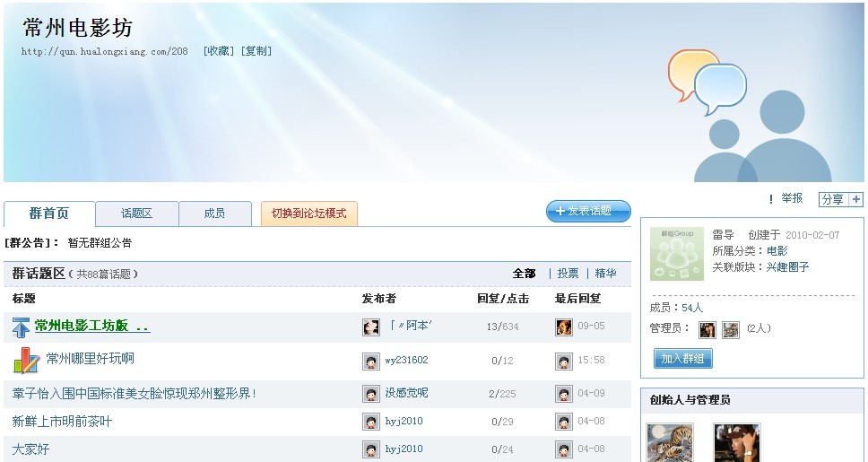Image resolution: width=868 pixels, height=462 pixels.
Task: Filter topics by 精华
Action: (605, 274)
